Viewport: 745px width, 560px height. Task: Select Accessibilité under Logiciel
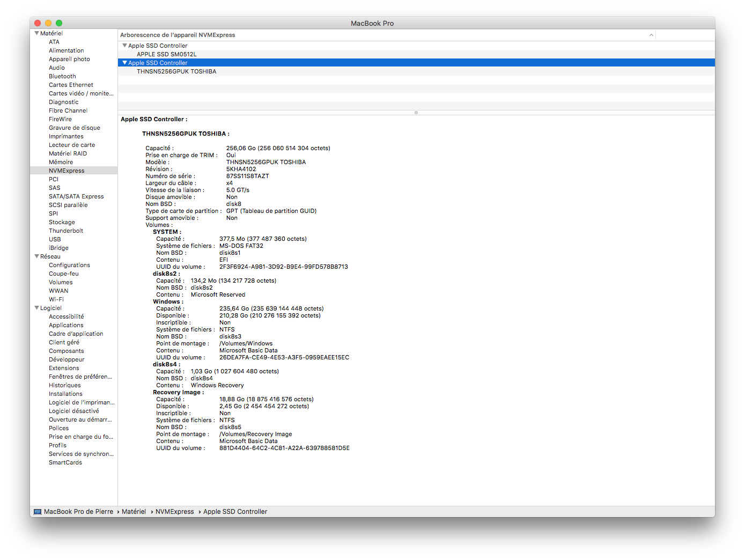pyautogui.click(x=66, y=316)
